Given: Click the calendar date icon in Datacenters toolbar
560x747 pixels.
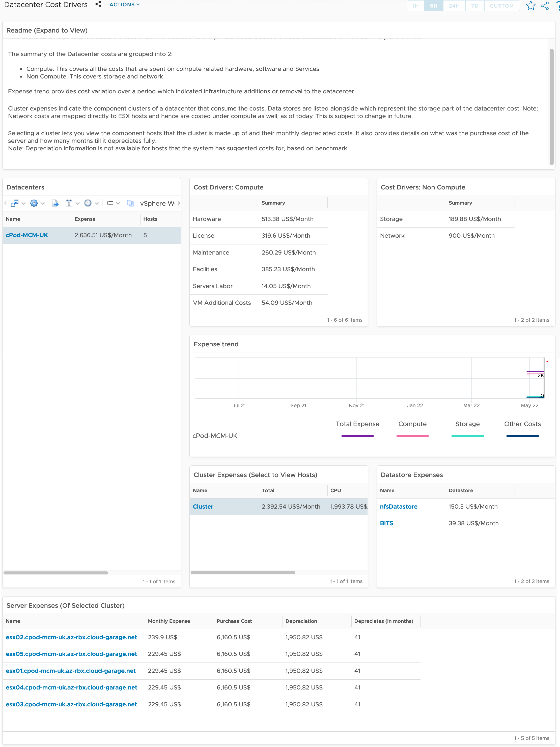Looking at the screenshot, I should click(69, 203).
